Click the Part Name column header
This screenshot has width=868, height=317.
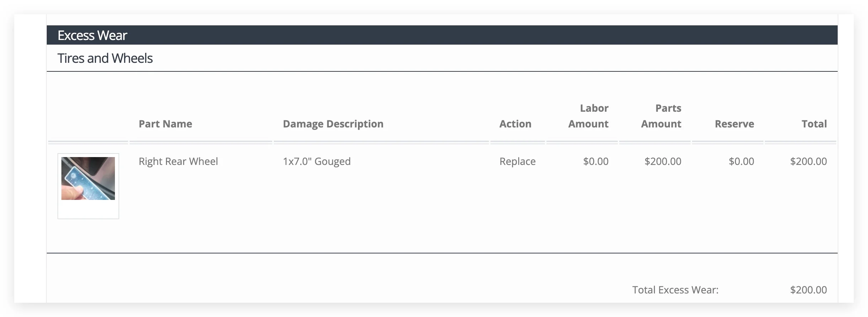click(165, 124)
